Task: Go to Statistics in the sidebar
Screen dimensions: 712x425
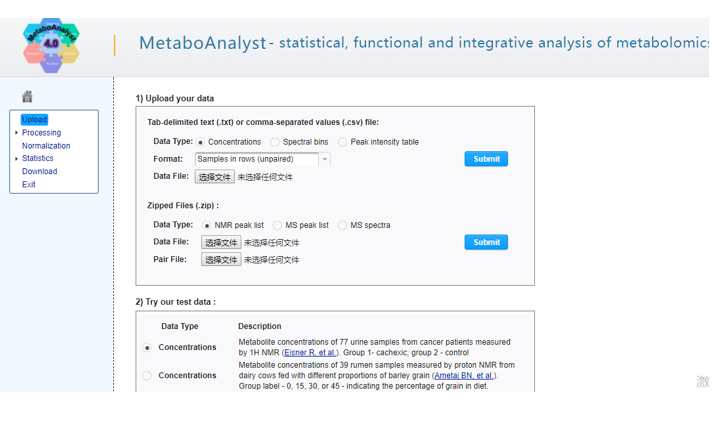Action: coord(38,158)
